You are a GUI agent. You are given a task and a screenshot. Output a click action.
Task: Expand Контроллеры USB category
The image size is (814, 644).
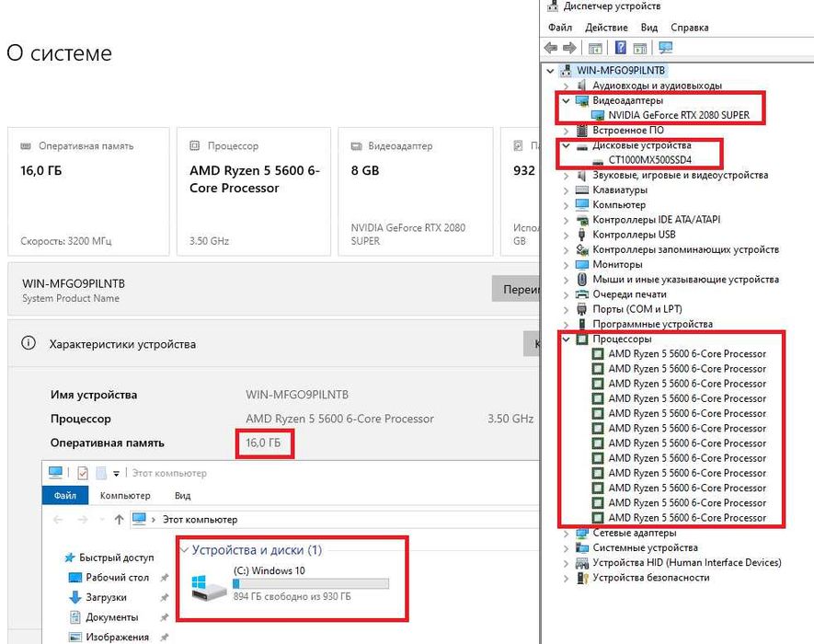567,236
